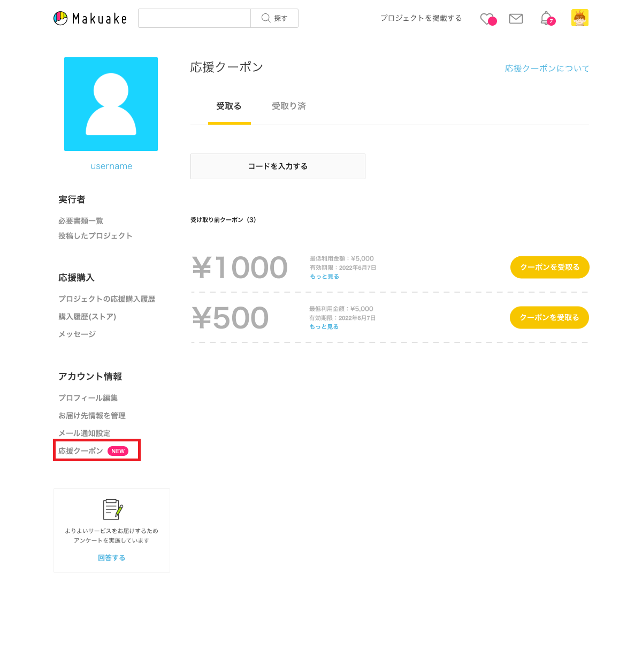Receive the ¥1000 coupon

549,267
